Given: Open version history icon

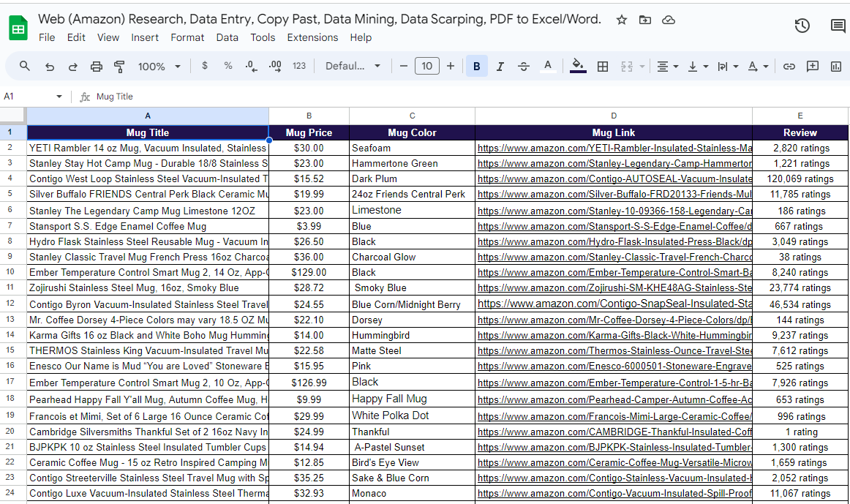Looking at the screenshot, I should (x=802, y=25).
